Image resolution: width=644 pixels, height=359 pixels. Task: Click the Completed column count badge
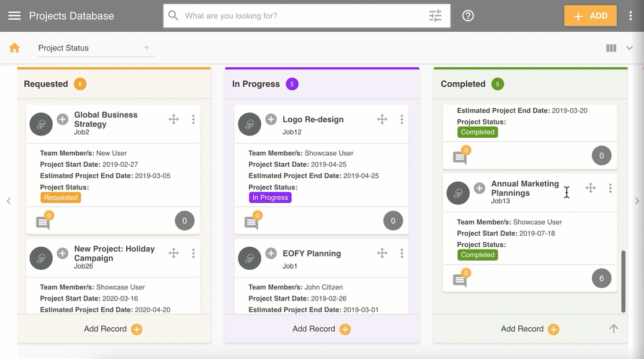497,84
